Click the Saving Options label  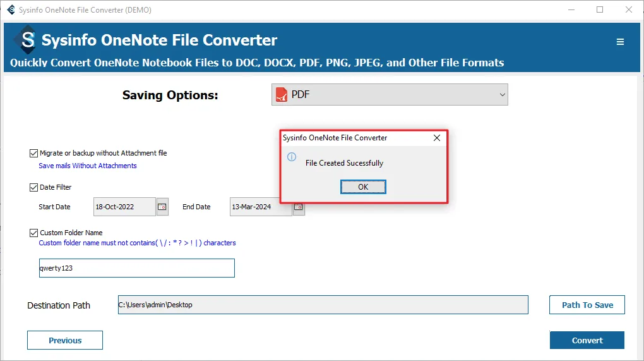coord(170,95)
